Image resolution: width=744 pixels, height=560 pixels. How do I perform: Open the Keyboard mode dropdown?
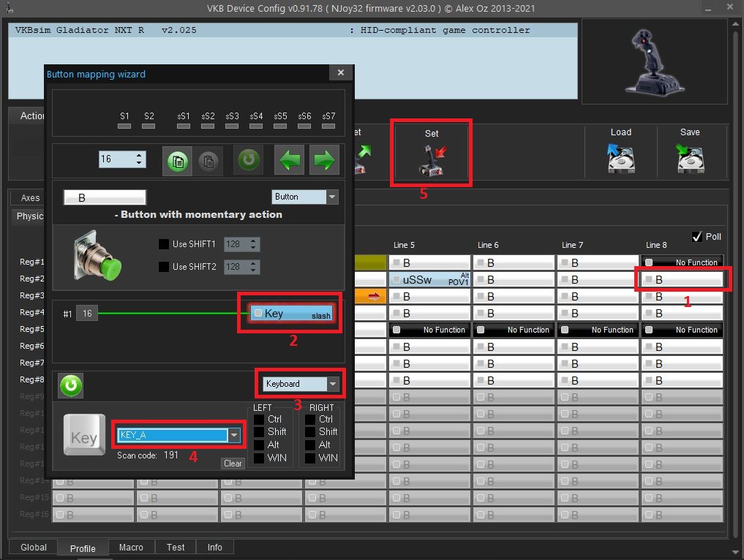click(x=301, y=384)
